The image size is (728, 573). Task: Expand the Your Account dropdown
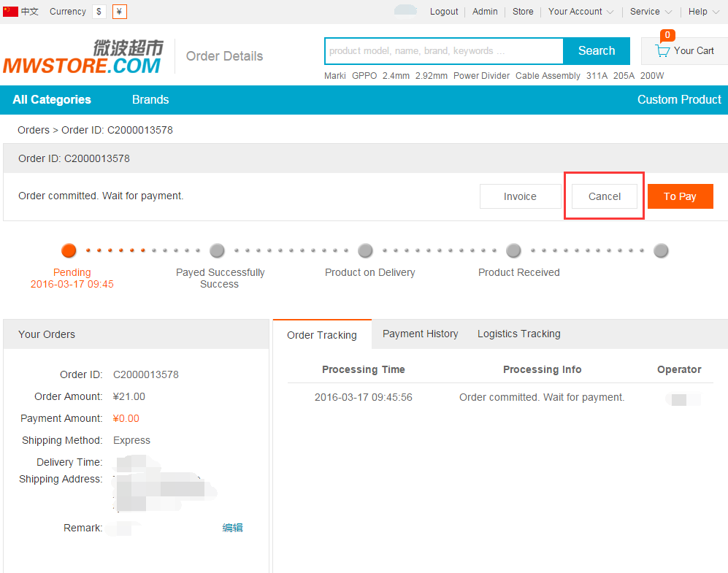tap(581, 12)
